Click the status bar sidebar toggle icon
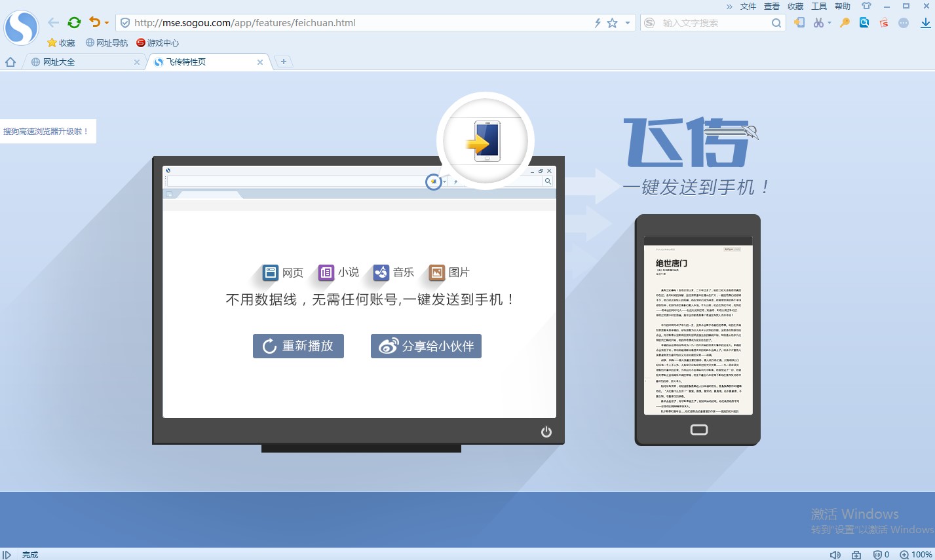The image size is (935, 560). pyautogui.click(x=7, y=555)
